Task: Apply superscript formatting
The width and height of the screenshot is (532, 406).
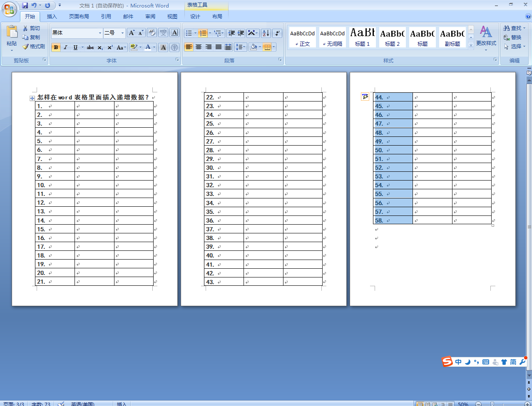Action: 110,47
